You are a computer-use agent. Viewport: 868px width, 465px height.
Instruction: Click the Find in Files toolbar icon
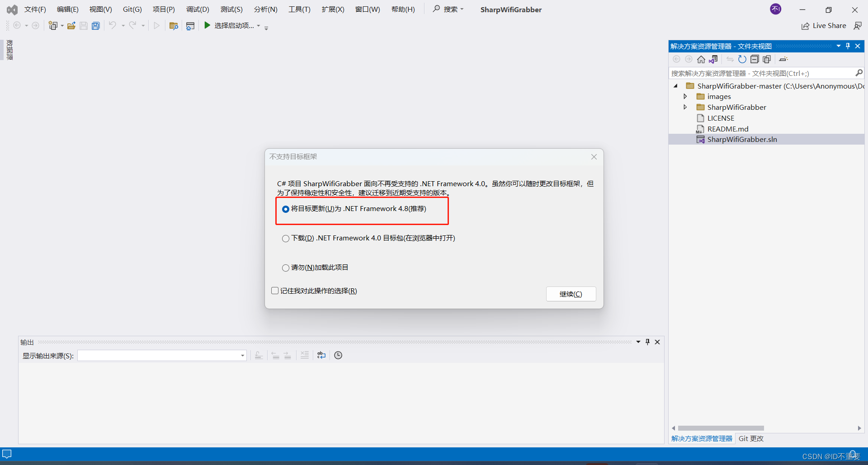[x=174, y=26]
